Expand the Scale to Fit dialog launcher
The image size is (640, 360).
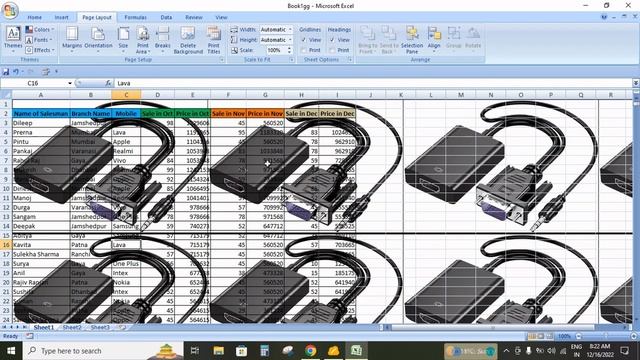[x=292, y=60]
